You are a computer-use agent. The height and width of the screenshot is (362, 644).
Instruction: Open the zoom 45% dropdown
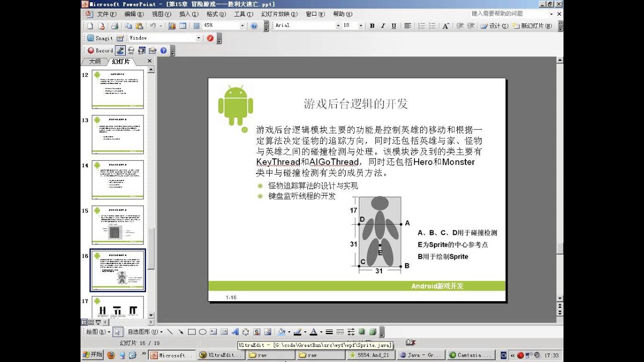click(243, 26)
